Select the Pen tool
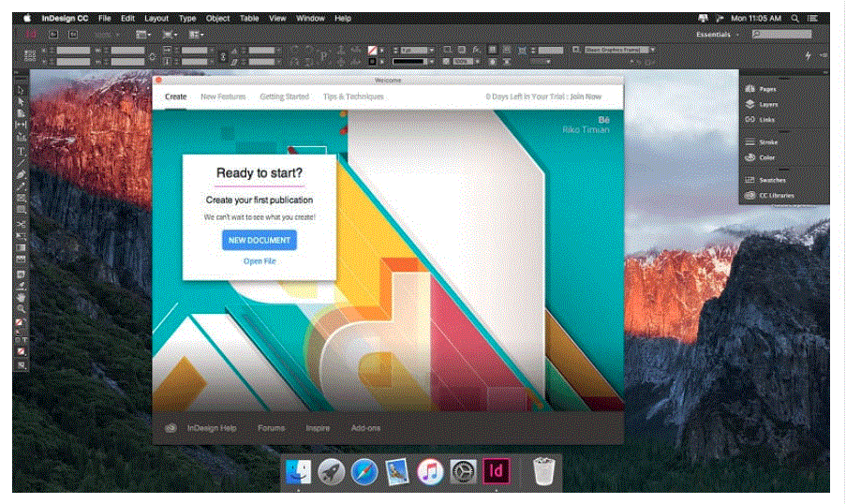This screenshot has width=846, height=504. click(x=21, y=175)
